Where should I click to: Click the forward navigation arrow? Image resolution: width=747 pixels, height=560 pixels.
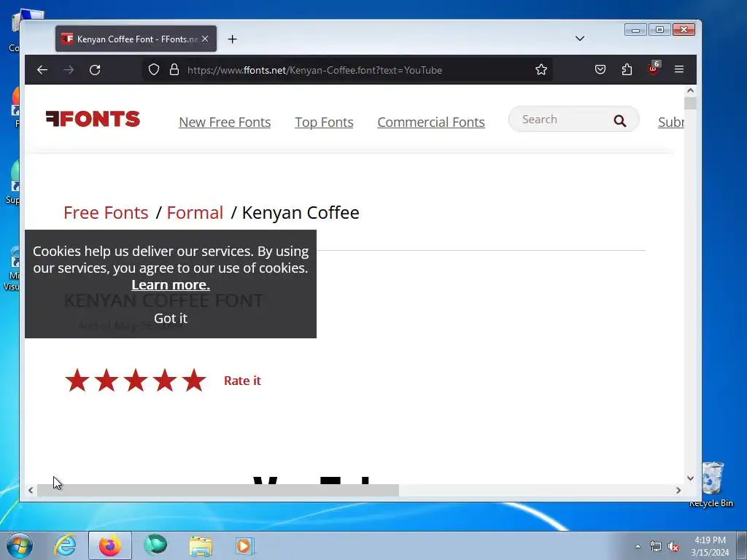(x=69, y=70)
